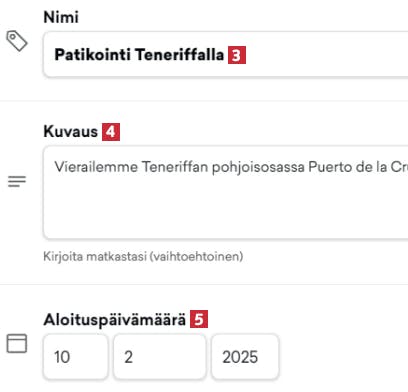Click the calendar icon beside start date
408x392 pixels.
[17, 343]
